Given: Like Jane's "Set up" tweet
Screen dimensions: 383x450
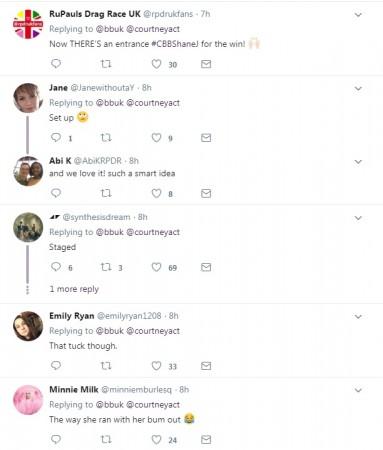Looking at the screenshot, I should coord(156,137).
